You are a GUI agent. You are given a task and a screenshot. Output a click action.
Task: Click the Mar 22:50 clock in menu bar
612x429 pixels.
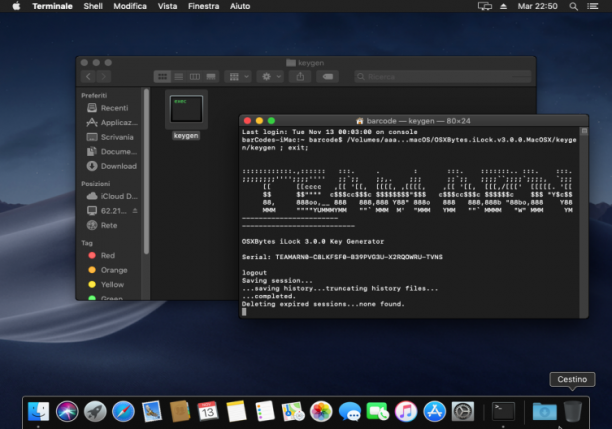[x=537, y=6]
